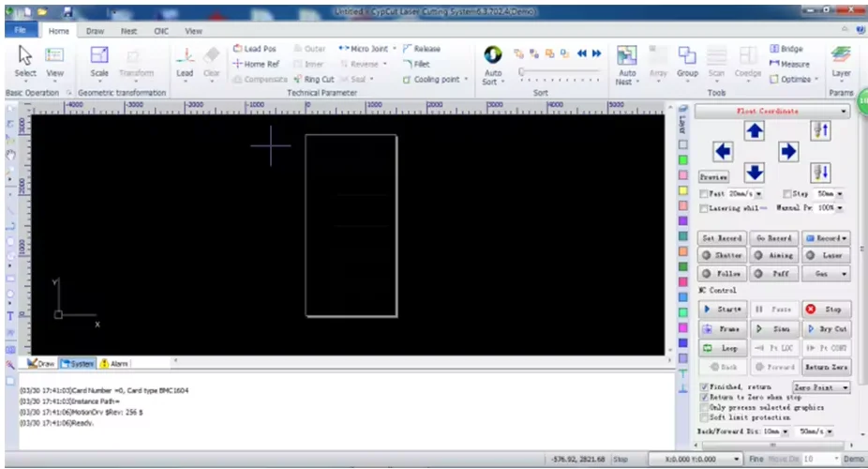Image resolution: width=868 pixels, height=469 pixels.
Task: Enable Soft limit protection checkbox
Action: (705, 417)
